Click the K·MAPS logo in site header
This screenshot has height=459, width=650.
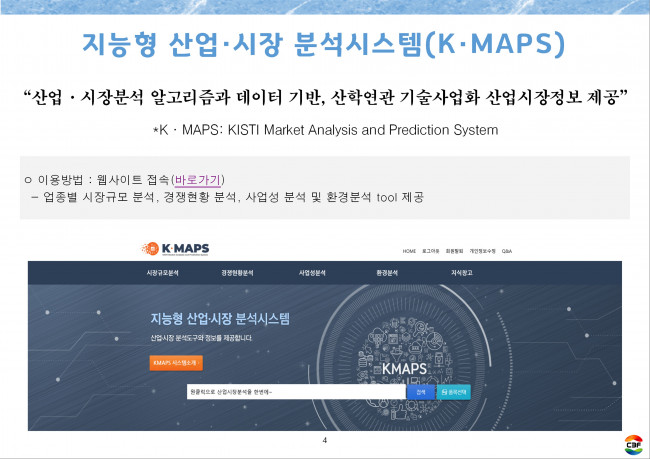[175, 249]
